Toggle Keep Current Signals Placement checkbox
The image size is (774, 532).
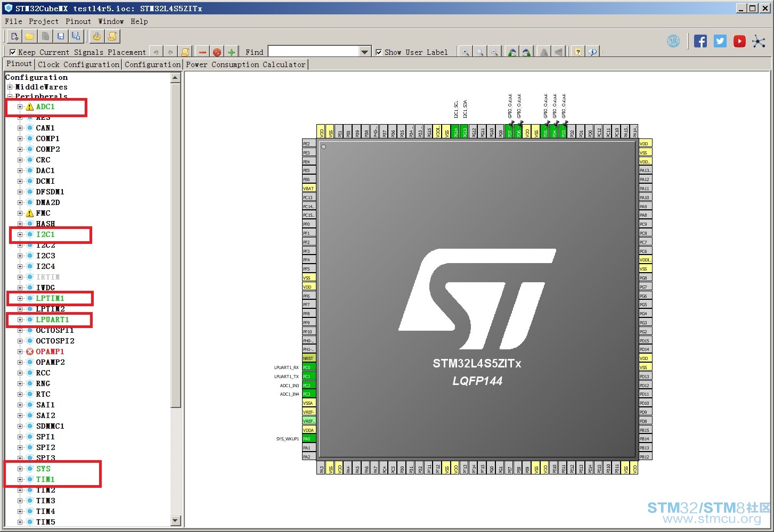point(13,52)
